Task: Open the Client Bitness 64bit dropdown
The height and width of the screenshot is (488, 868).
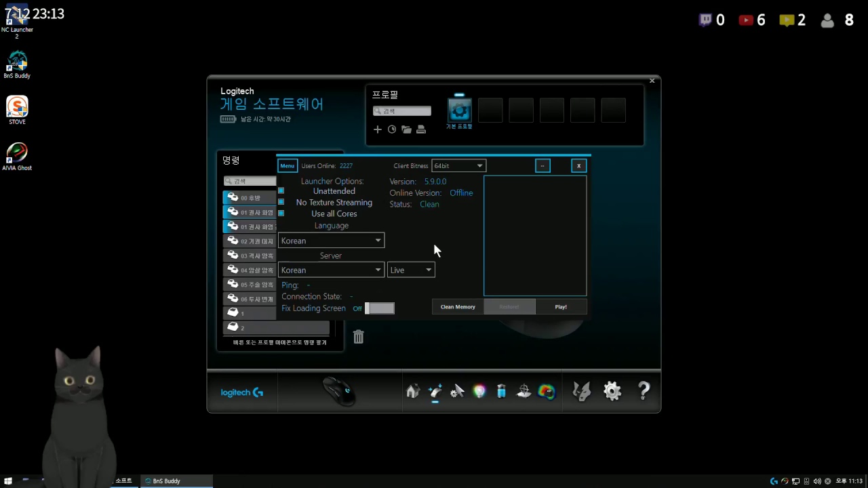Action: pyautogui.click(x=458, y=166)
